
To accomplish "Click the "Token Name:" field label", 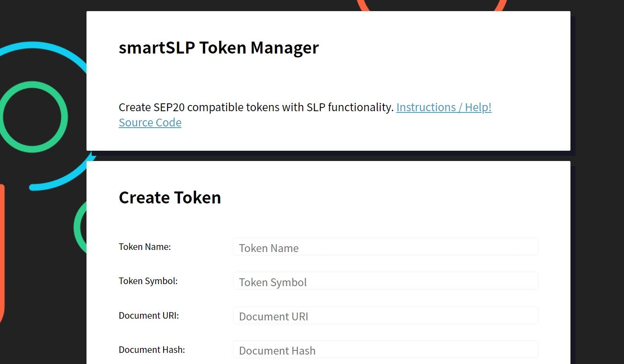I will (145, 247).
